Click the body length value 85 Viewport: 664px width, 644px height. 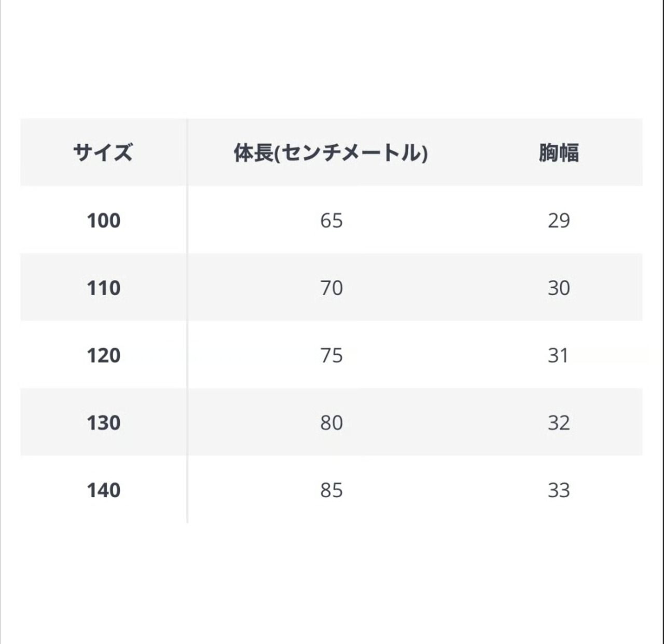pos(331,490)
